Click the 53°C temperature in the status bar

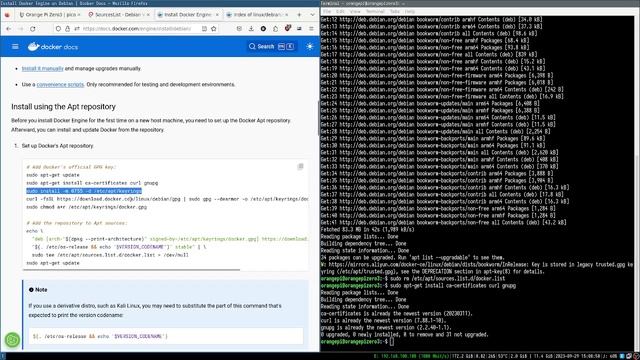pos(502,356)
